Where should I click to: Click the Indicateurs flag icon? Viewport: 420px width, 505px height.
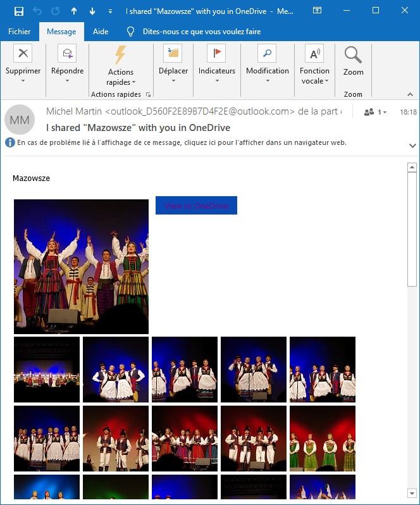click(x=216, y=54)
